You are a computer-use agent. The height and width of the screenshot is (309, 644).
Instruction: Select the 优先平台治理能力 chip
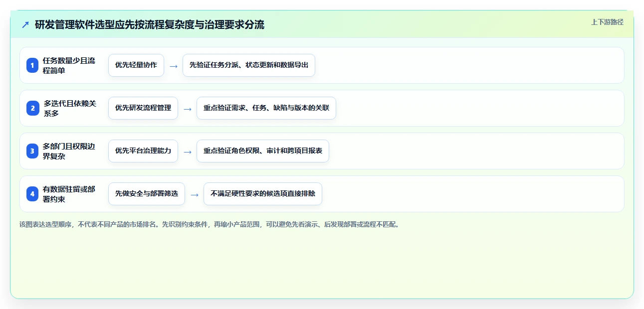tap(143, 151)
